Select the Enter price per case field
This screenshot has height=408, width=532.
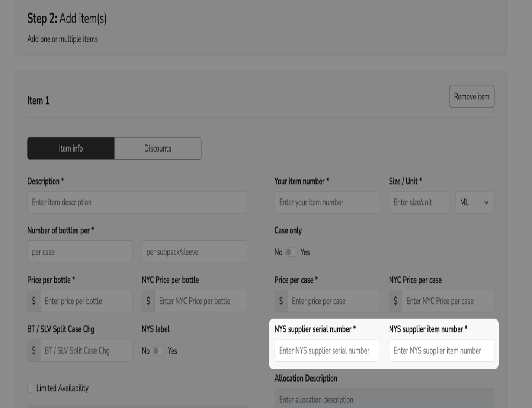[334, 301]
